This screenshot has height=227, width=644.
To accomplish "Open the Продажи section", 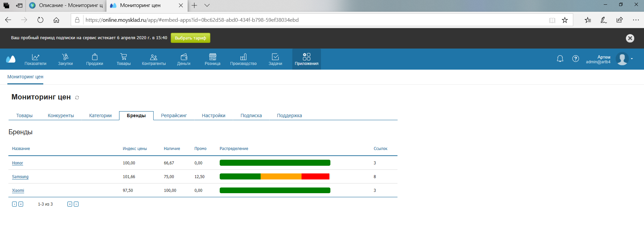I will pyautogui.click(x=95, y=59).
